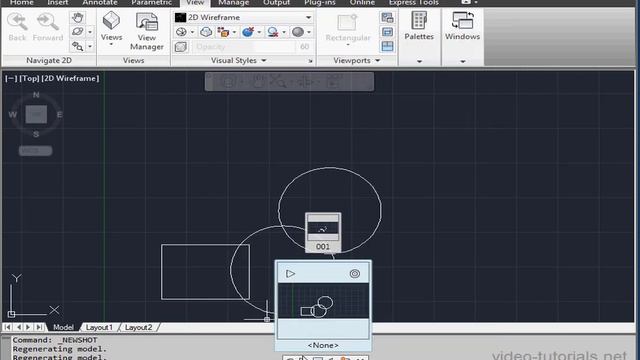Switch to the Output ribbon tab

[276, 3]
